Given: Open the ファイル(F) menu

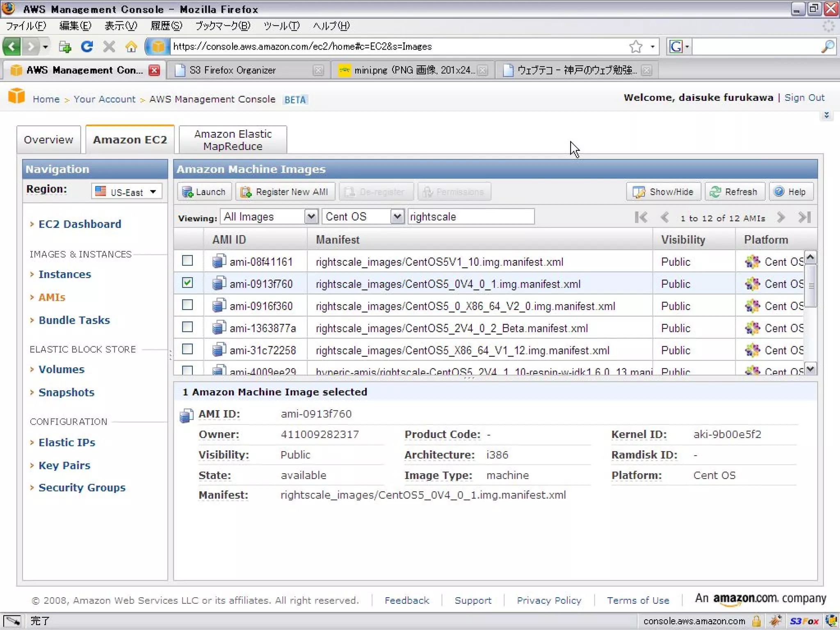Looking at the screenshot, I should click(25, 26).
